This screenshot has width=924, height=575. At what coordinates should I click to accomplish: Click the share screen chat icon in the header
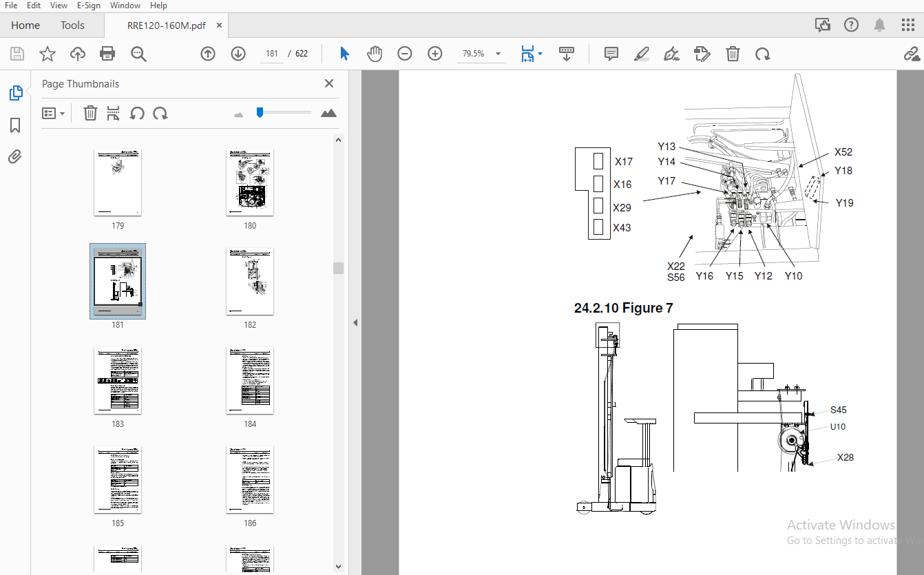click(x=823, y=25)
